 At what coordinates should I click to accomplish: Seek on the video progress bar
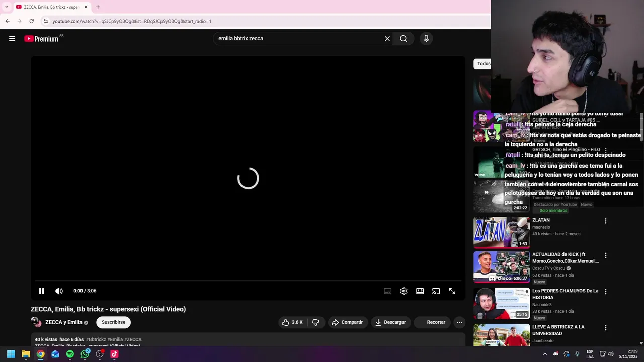click(248, 281)
